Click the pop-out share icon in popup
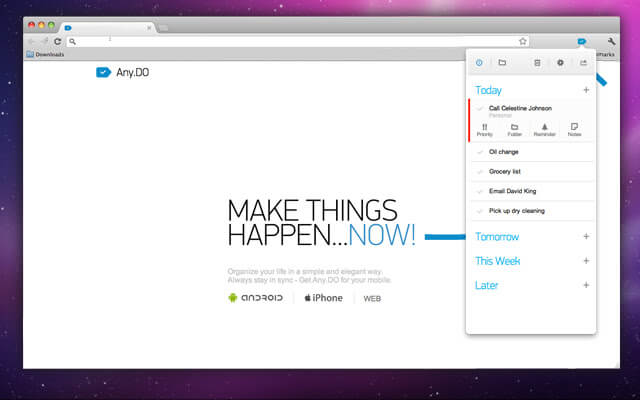 (x=583, y=62)
